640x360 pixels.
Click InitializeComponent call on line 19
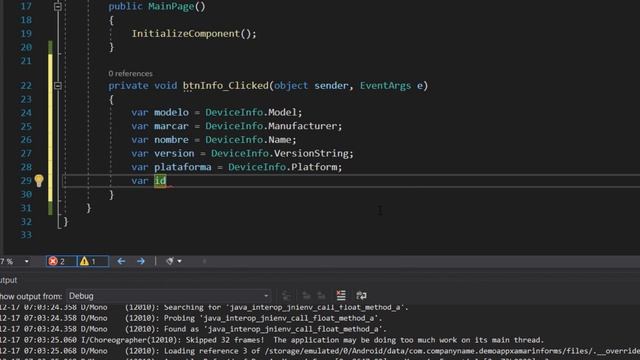[186, 33]
